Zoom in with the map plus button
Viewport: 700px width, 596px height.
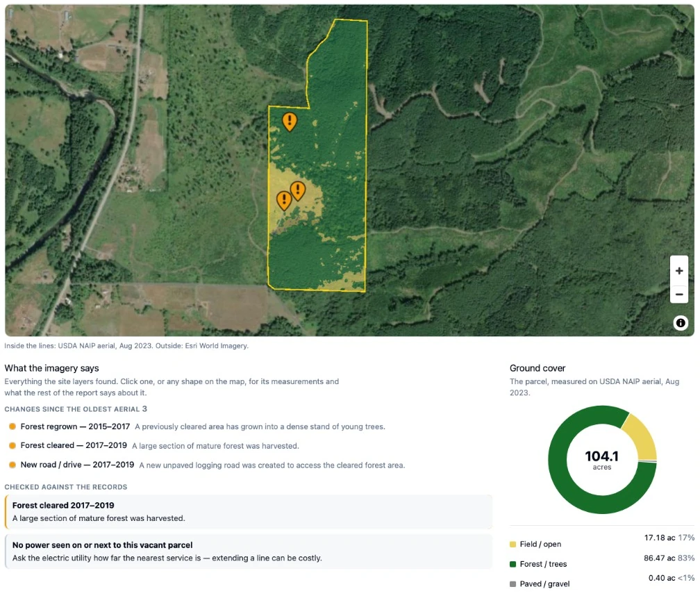678,270
